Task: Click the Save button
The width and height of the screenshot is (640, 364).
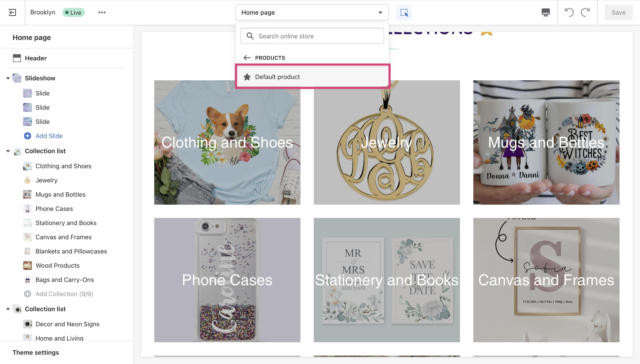Action: pyautogui.click(x=618, y=12)
